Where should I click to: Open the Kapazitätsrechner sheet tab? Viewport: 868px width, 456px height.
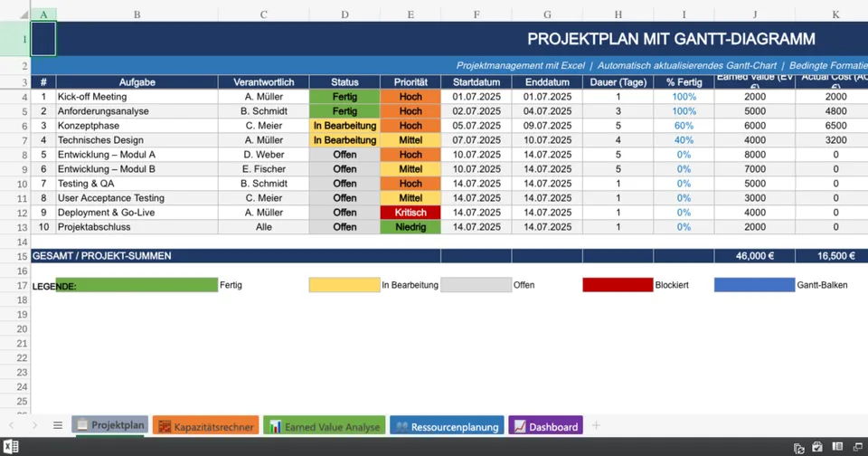(x=205, y=425)
